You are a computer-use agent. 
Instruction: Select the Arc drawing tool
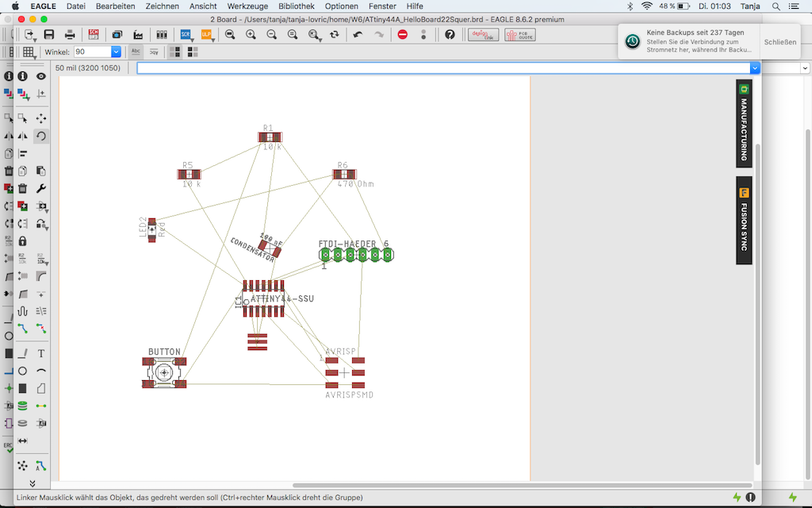41,371
